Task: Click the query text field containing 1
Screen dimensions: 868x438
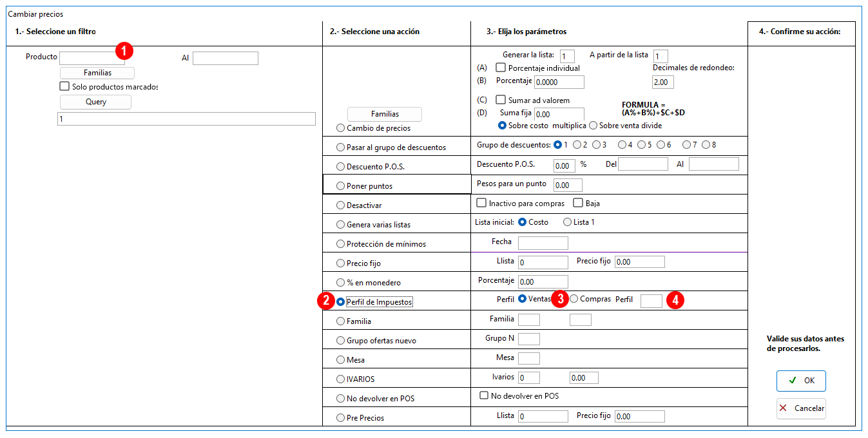Action: [186, 119]
